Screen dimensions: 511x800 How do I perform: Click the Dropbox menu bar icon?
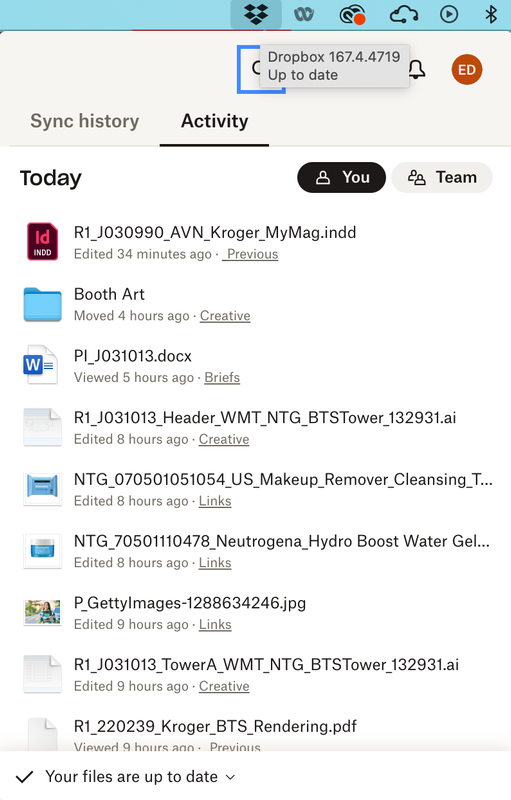(256, 14)
